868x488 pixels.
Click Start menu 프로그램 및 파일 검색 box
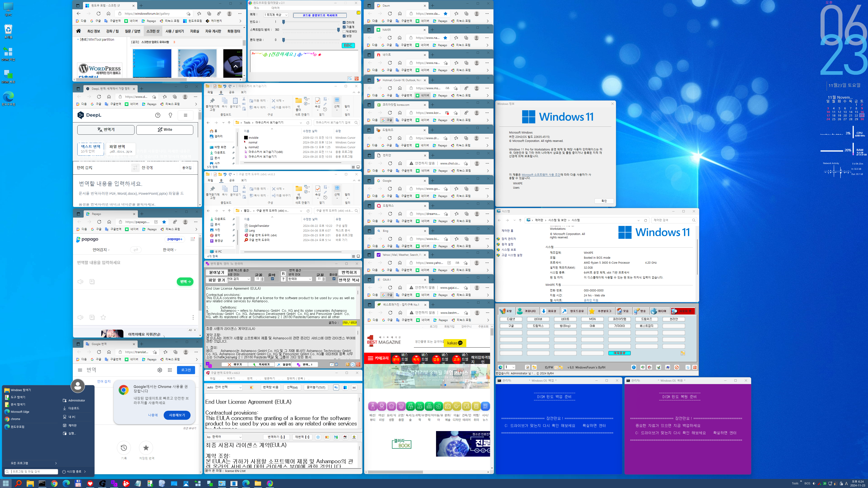(31, 472)
